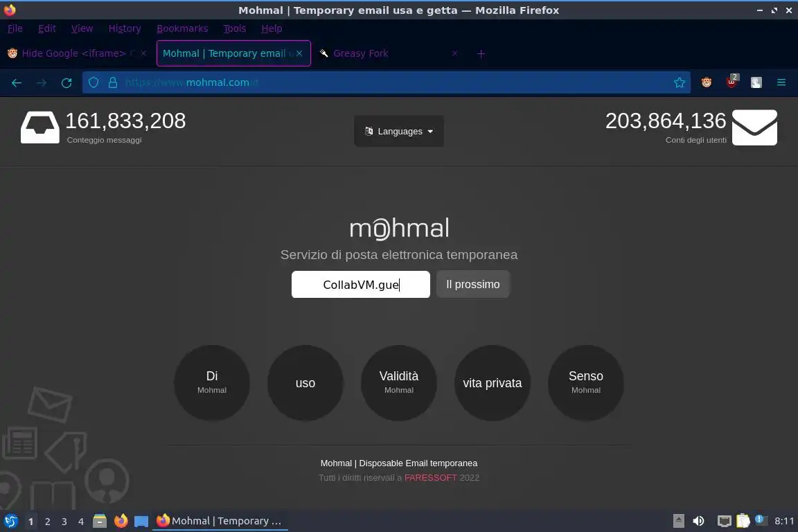The width and height of the screenshot is (798, 532).
Task: Reload the current page
Action: pos(66,82)
